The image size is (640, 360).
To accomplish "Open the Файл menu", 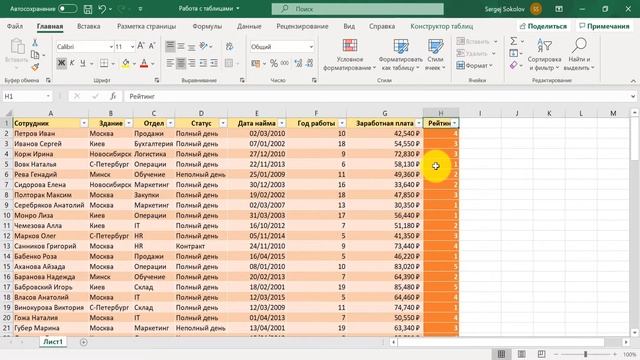I will coord(15,26).
